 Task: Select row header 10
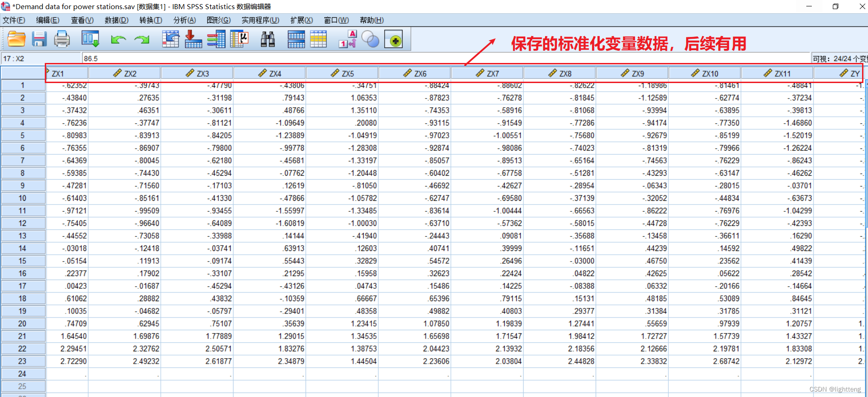[x=23, y=198]
